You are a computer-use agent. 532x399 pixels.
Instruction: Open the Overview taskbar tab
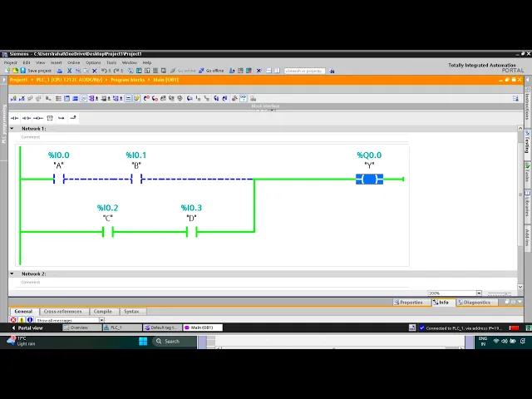(82, 328)
